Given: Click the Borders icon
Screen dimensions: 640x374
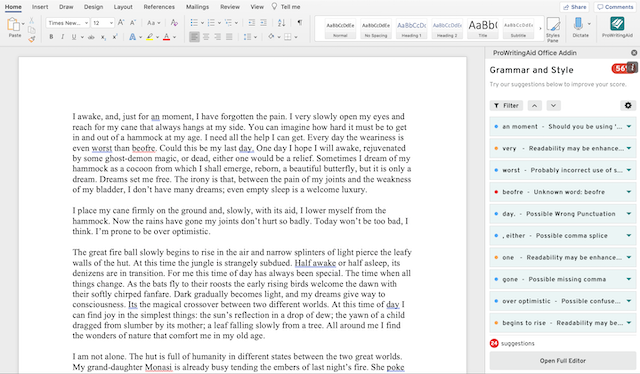Looking at the screenshot, I should [288, 37].
